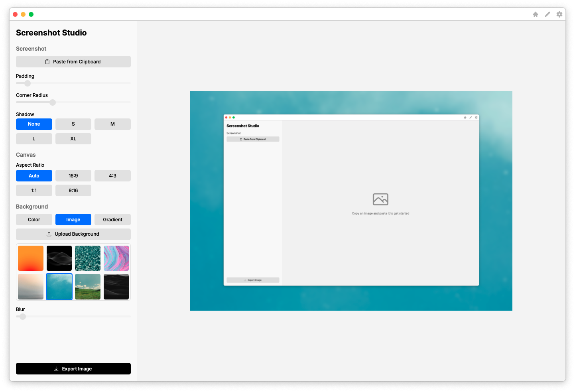Image resolution: width=575 pixels, height=392 pixels.
Task: Click the download icon on Export Image
Action: click(55, 368)
